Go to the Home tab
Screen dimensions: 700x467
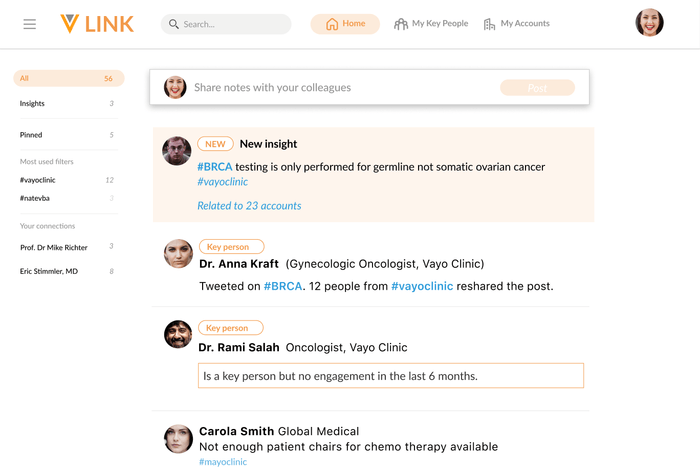(x=345, y=24)
